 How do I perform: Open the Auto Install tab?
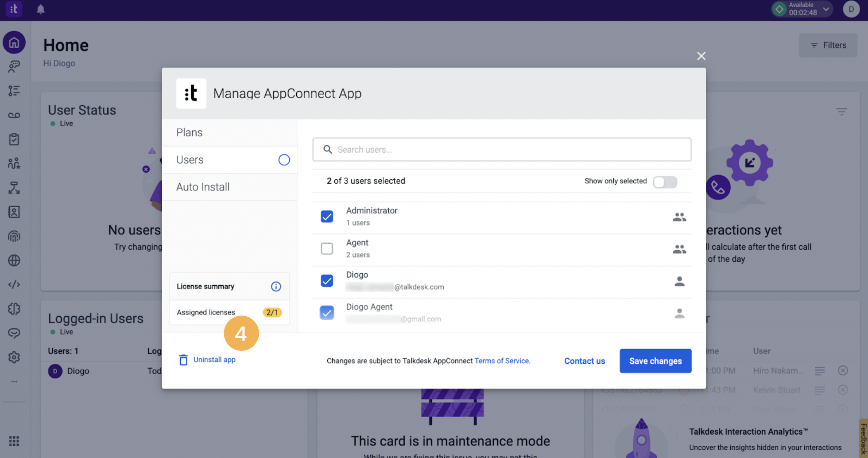230,187
